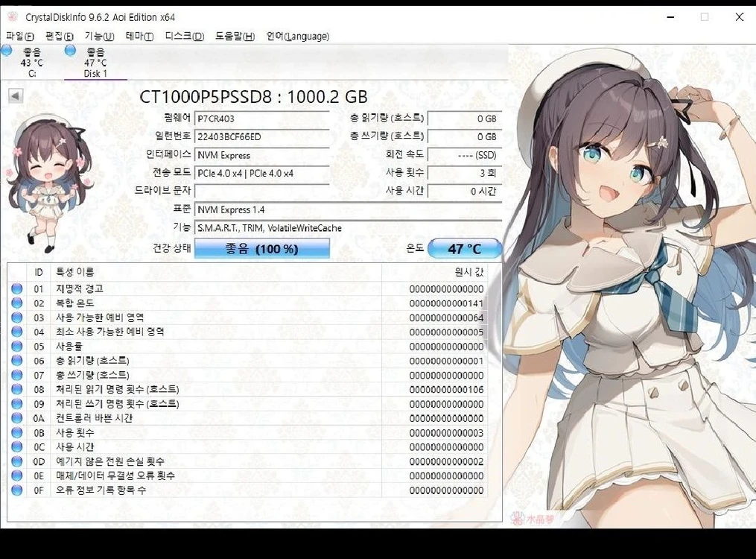Click the interface field NVM Express
This screenshot has height=559, width=756.
261,155
